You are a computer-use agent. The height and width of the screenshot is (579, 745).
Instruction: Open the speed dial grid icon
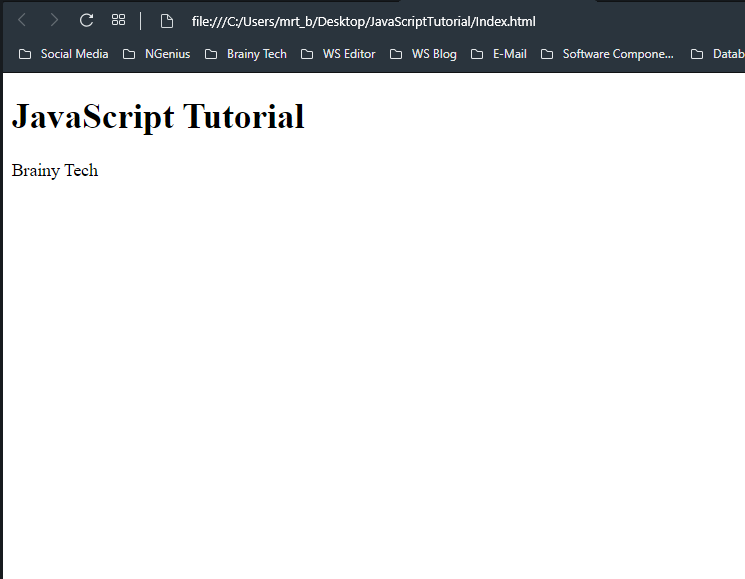(x=118, y=20)
